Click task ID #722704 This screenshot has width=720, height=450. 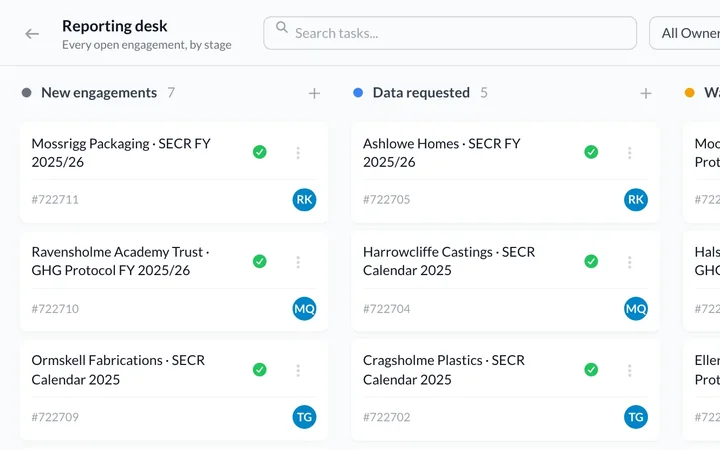click(x=387, y=309)
